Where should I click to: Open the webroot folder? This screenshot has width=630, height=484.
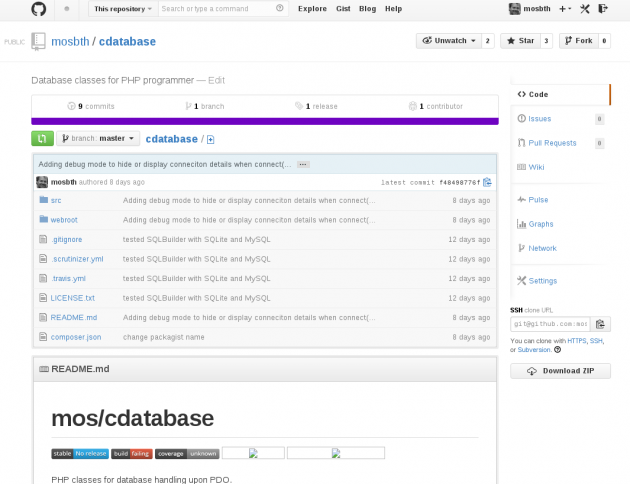click(x=64, y=220)
